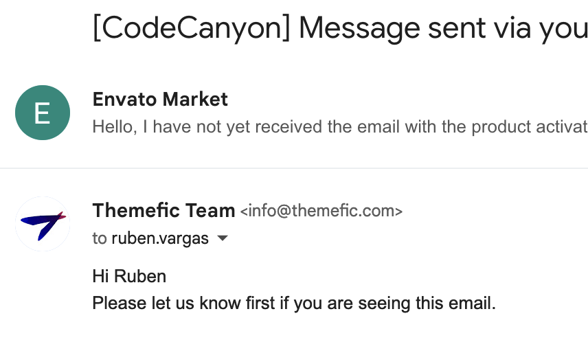Open the Themefic Team paper-plane logo avatar
Image resolution: width=588 pixels, height=364 pixels.
(x=43, y=224)
